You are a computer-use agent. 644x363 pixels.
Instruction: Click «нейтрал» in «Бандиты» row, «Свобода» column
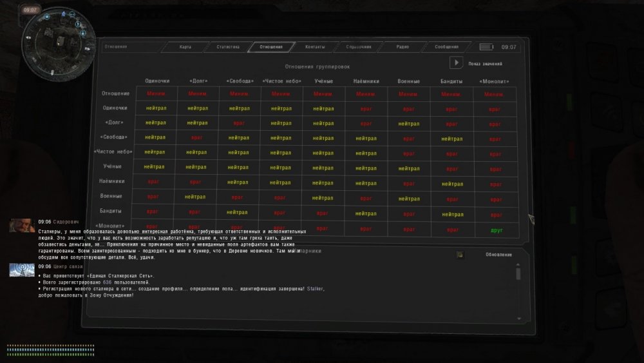pyautogui.click(x=237, y=213)
